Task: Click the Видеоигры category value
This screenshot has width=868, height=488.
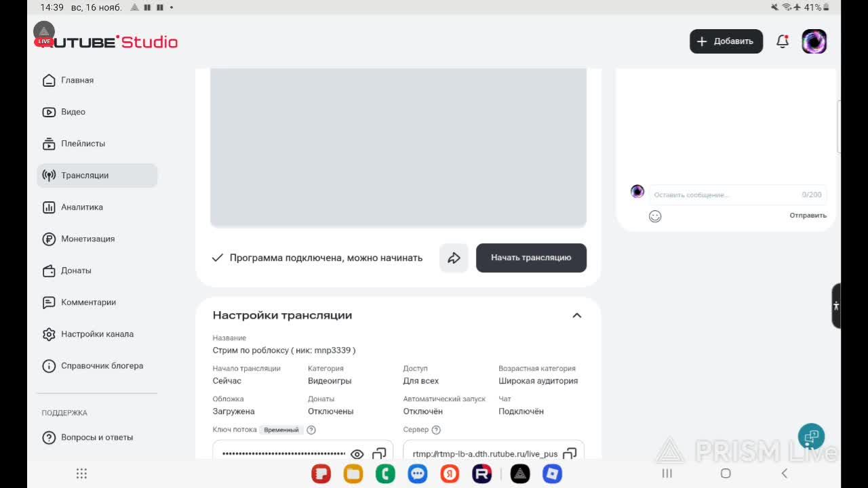Action: pos(330,381)
